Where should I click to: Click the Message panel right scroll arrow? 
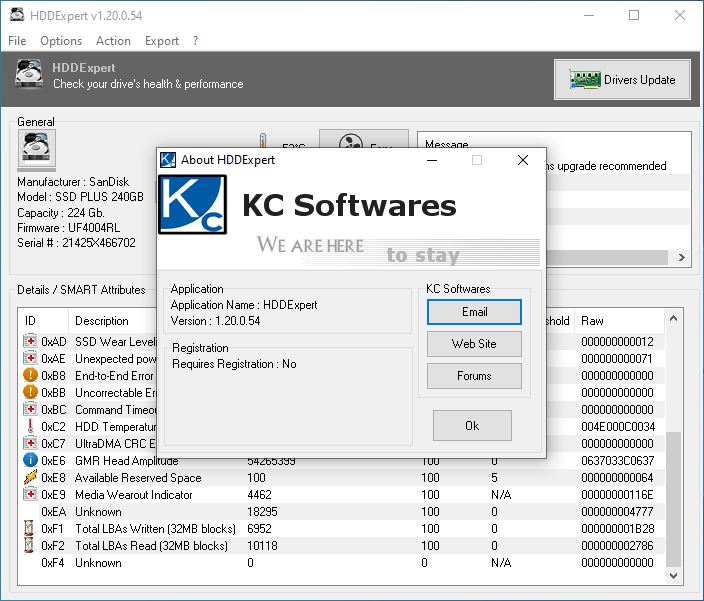(682, 257)
